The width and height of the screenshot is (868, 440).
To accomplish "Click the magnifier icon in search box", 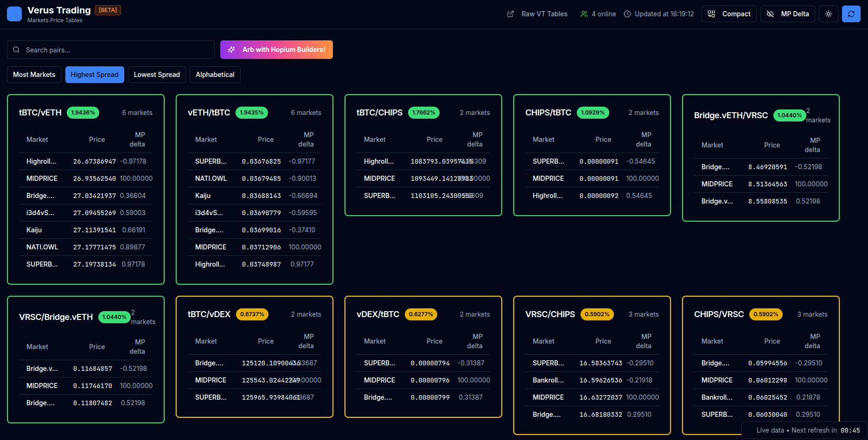I will [16, 50].
